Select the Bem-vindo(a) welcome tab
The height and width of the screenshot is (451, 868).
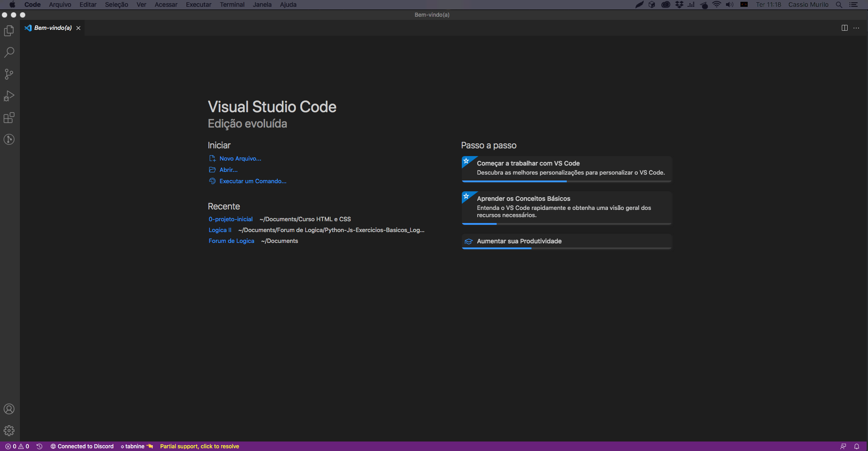[52, 28]
